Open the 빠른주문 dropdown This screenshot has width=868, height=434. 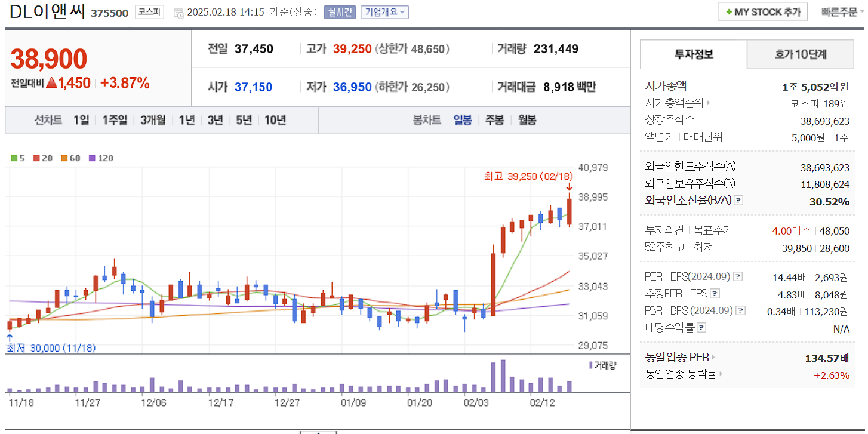click(842, 11)
